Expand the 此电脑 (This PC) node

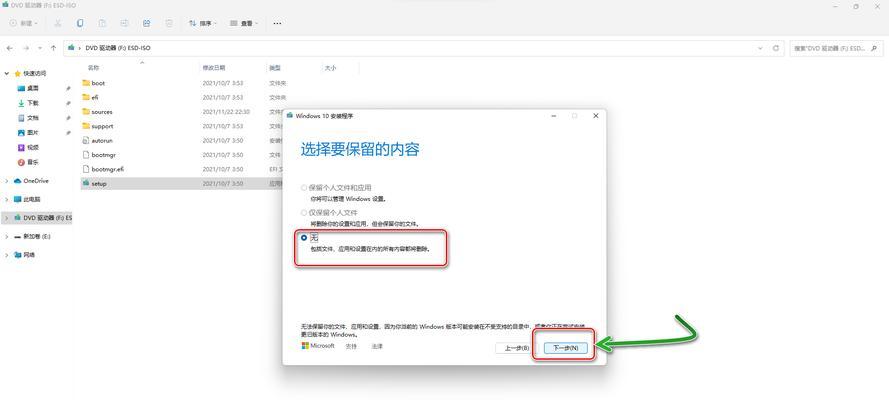(x=7, y=199)
